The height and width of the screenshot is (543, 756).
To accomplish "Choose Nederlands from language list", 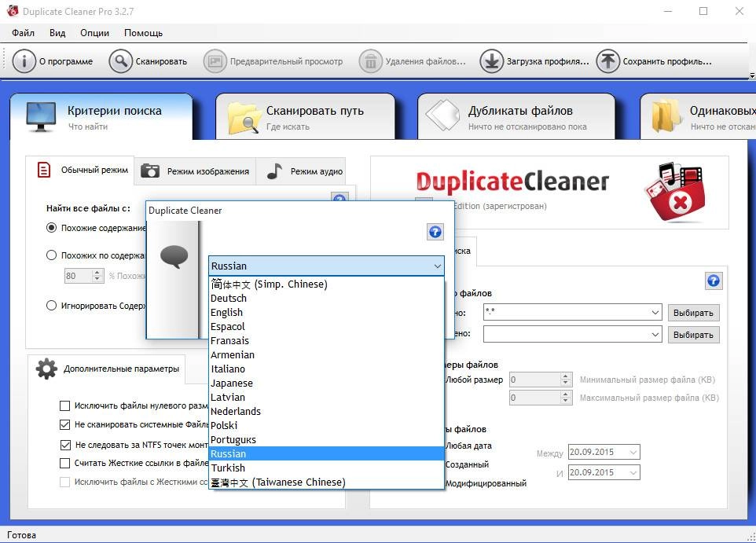I will (x=326, y=411).
